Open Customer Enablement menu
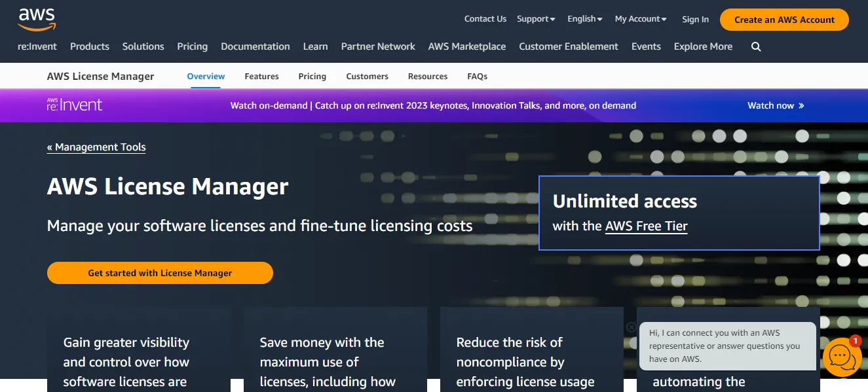The width and height of the screenshot is (868, 392). pos(569,46)
